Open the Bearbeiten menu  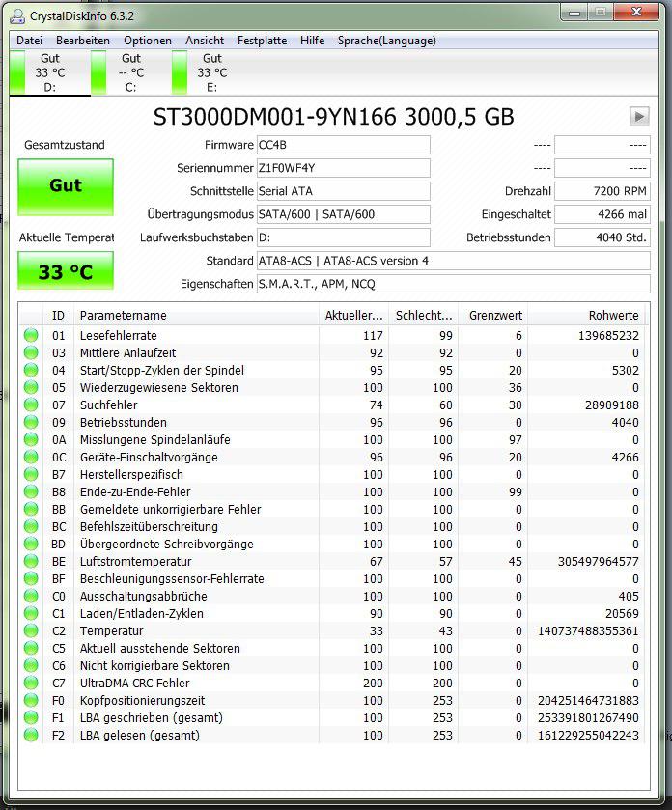click(83, 41)
